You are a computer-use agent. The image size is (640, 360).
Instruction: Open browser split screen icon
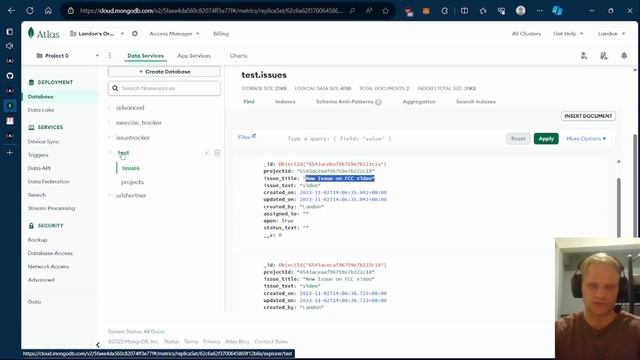[464, 11]
